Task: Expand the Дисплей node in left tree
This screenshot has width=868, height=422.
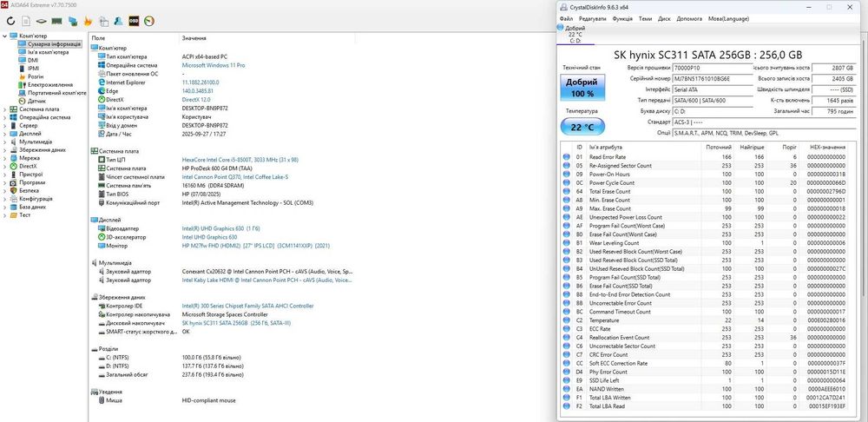Action: point(5,134)
